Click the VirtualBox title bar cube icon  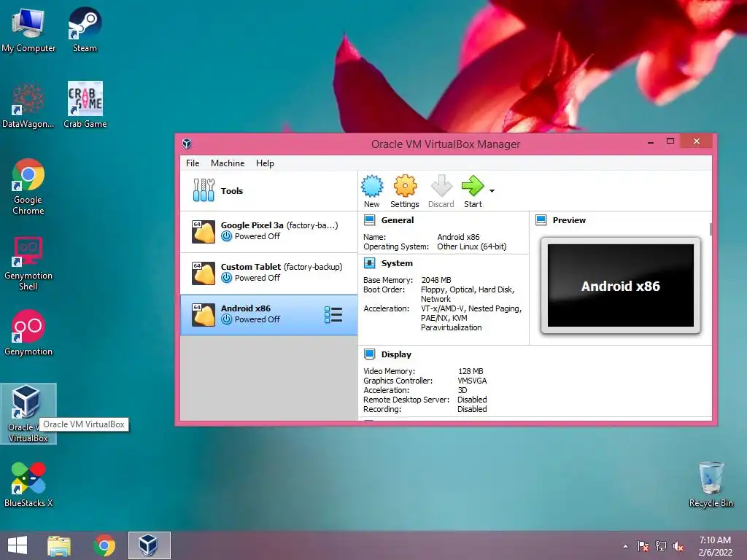187,144
